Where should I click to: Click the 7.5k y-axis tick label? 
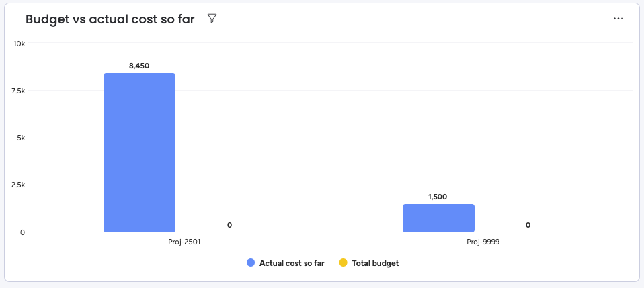click(17, 91)
